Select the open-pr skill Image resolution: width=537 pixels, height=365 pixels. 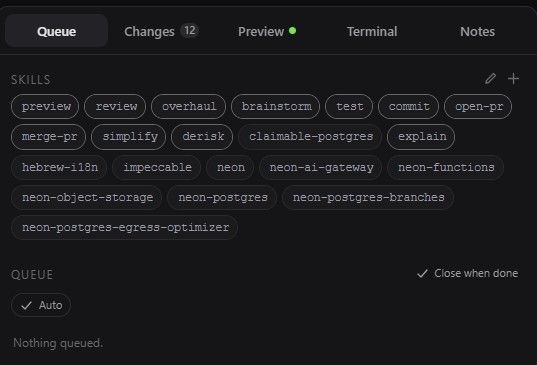tap(478, 106)
